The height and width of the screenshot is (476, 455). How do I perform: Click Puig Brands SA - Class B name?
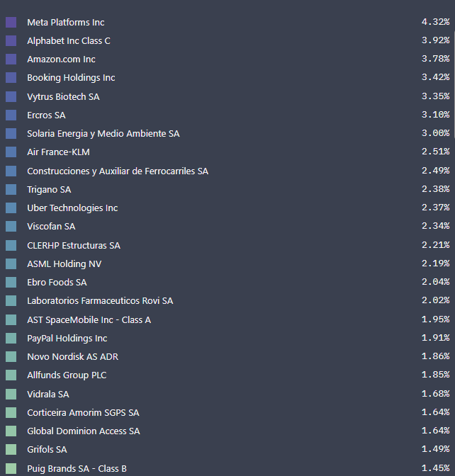(77, 469)
